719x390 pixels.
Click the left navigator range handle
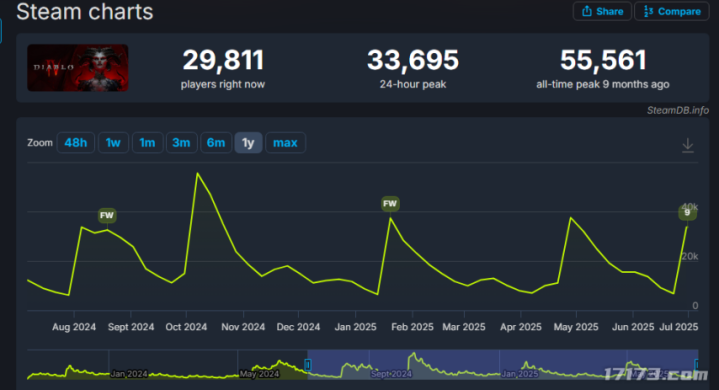(308, 365)
